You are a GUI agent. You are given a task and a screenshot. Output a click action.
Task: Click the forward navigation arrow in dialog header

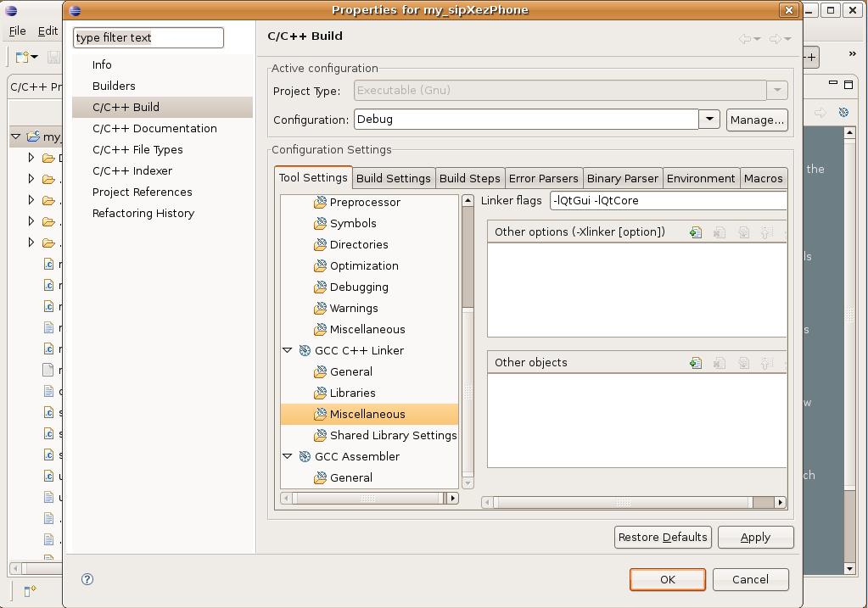pos(776,38)
